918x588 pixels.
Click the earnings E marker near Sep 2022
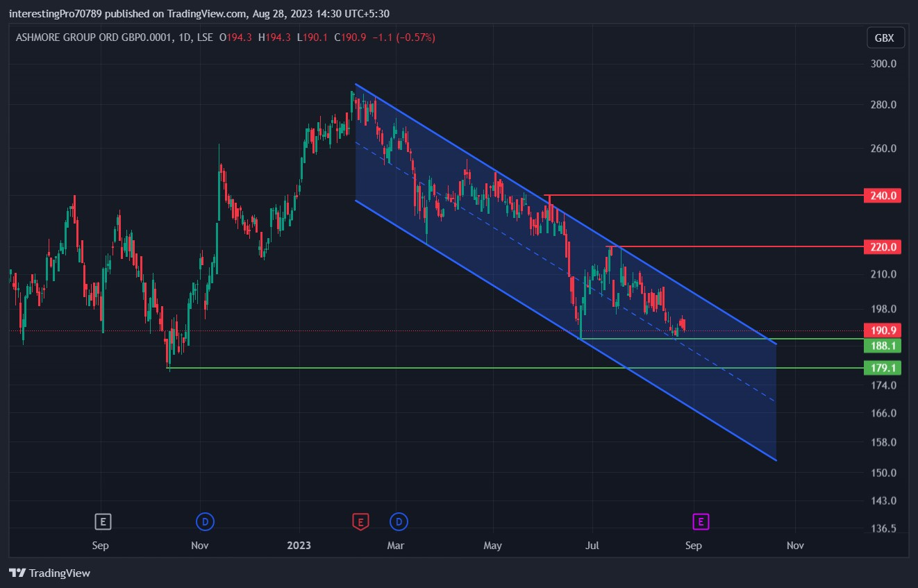point(103,521)
